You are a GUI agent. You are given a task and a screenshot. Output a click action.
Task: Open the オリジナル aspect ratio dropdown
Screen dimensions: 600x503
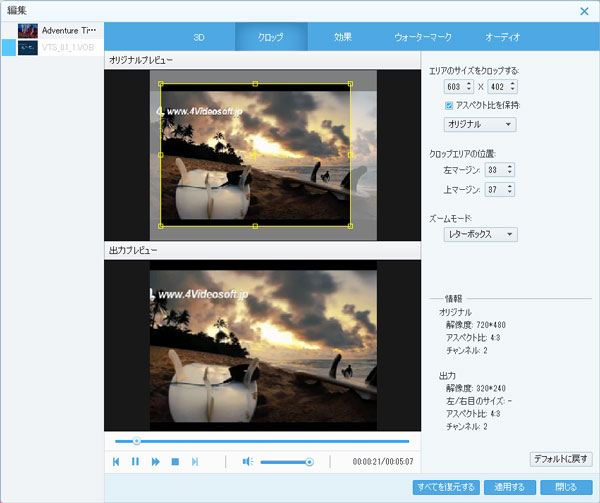480,124
